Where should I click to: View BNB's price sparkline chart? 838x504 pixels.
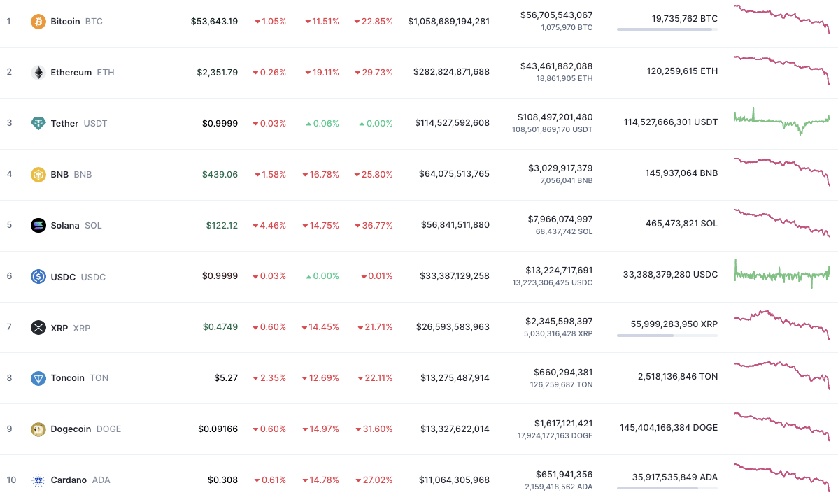pos(782,172)
